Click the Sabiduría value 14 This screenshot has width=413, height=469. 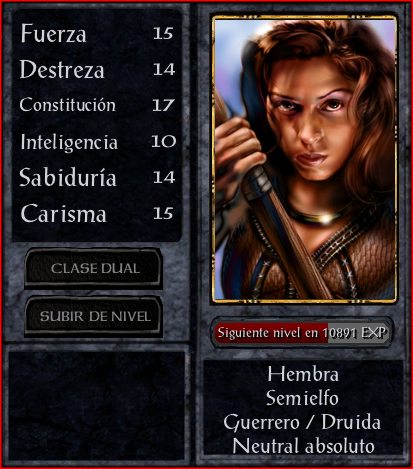pyautogui.click(x=164, y=177)
